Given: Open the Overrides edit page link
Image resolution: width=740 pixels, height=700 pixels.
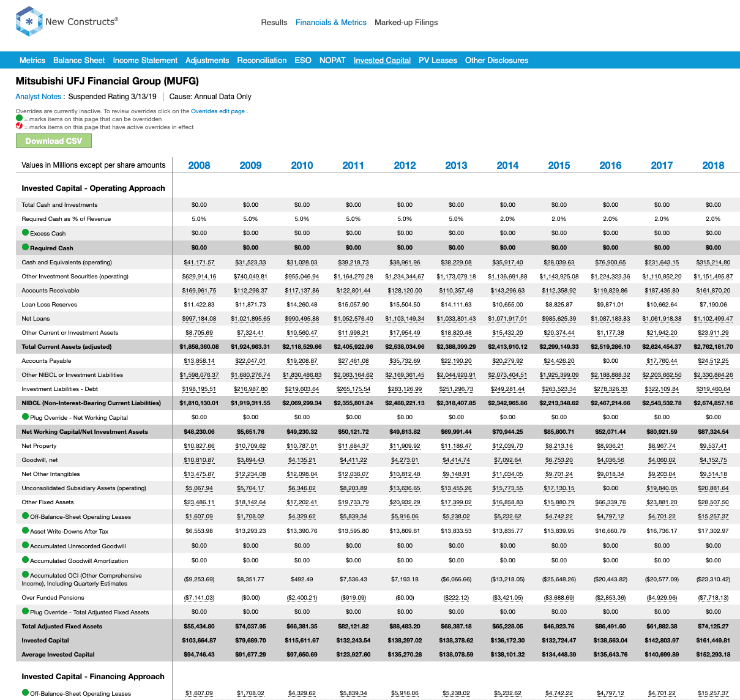Looking at the screenshot, I should click(218, 111).
